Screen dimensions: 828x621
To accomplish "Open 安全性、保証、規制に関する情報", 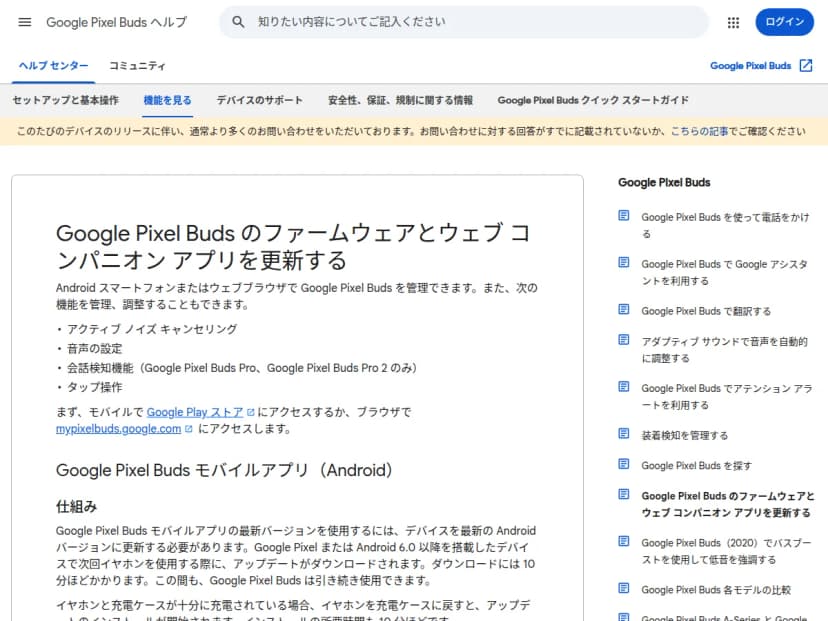I will click(x=400, y=100).
